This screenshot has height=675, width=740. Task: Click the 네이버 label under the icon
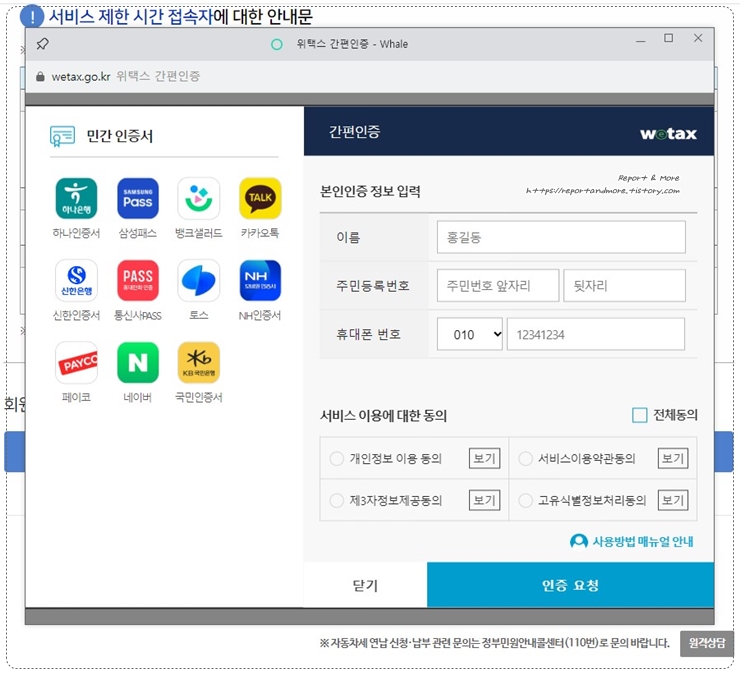click(138, 397)
